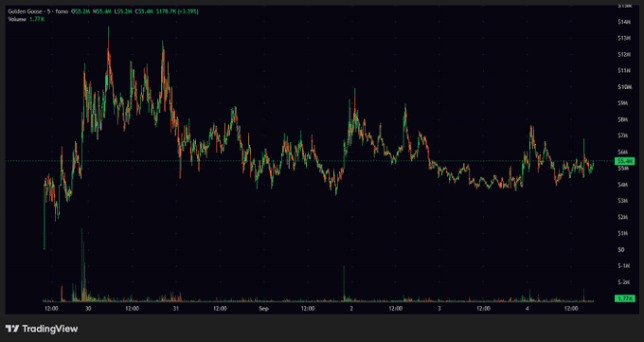Click the $-1M label on price axis

624,265
